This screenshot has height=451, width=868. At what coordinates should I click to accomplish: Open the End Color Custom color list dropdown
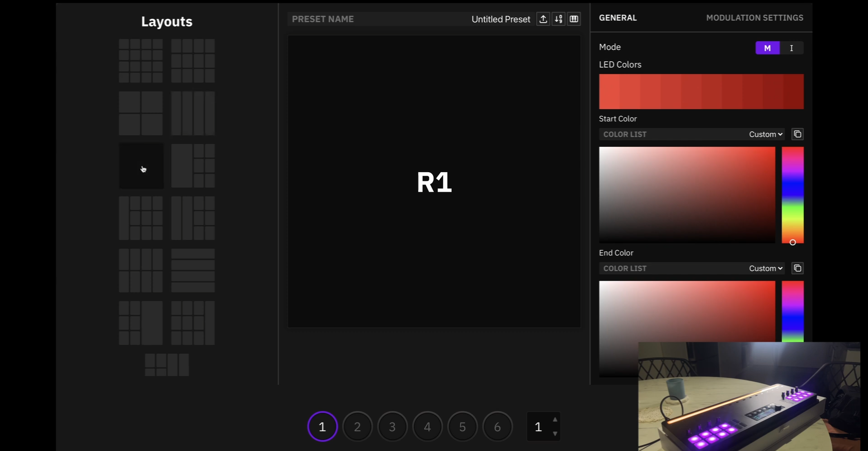pos(766,268)
